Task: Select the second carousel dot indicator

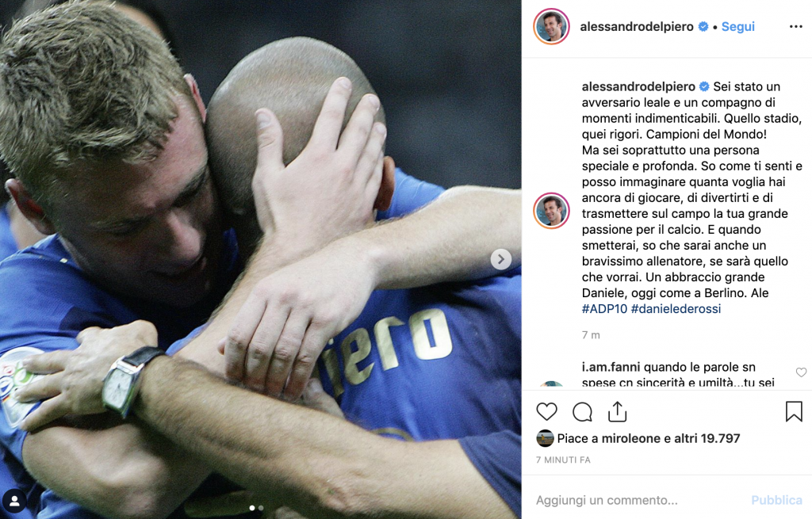Action: point(261,508)
